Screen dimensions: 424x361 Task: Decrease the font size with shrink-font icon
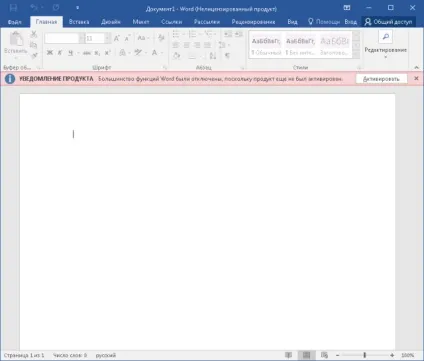(x=127, y=38)
